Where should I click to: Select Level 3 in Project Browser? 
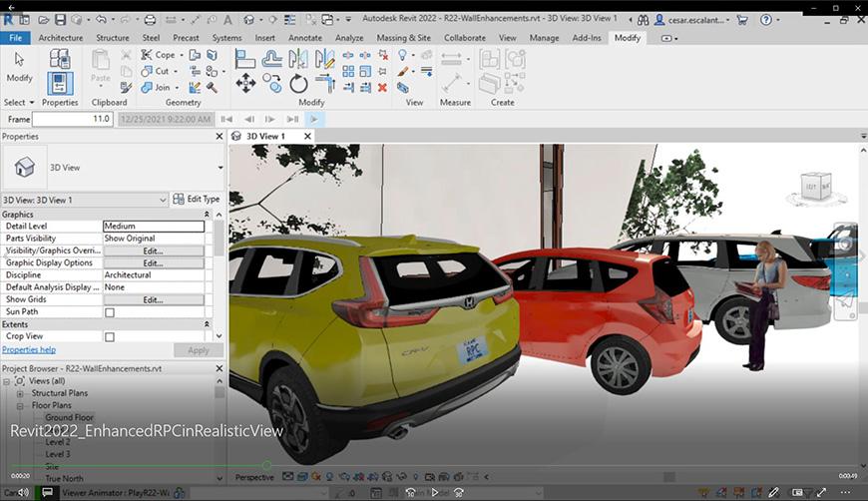58,454
